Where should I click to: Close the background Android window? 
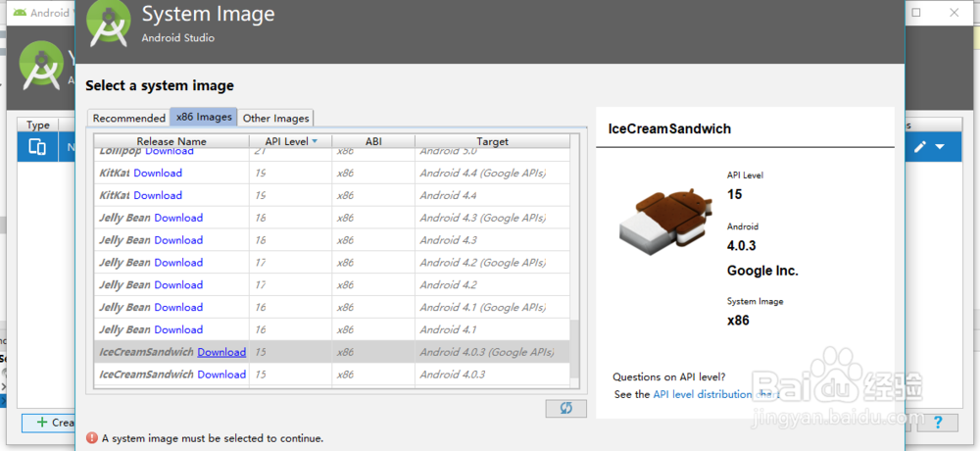click(954, 12)
